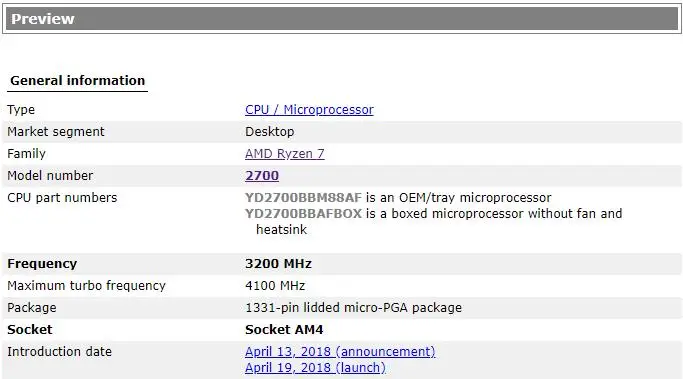
Task: Click the Package row label
Action: (x=32, y=308)
